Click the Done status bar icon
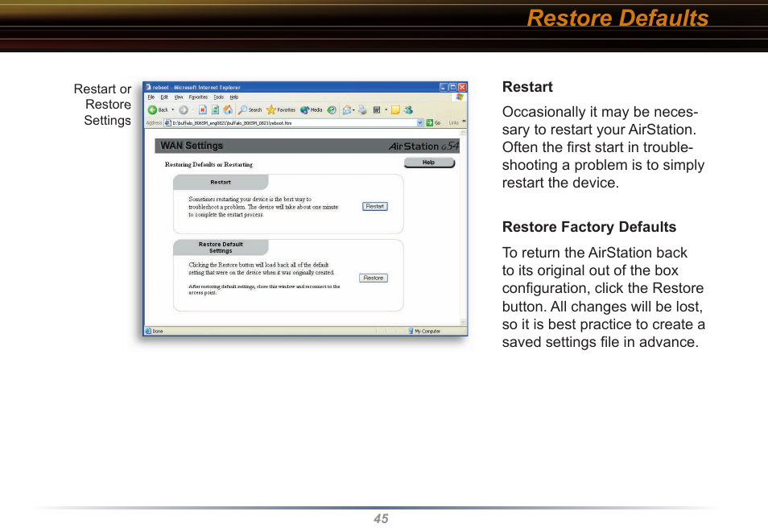768x532 pixels. (148, 331)
